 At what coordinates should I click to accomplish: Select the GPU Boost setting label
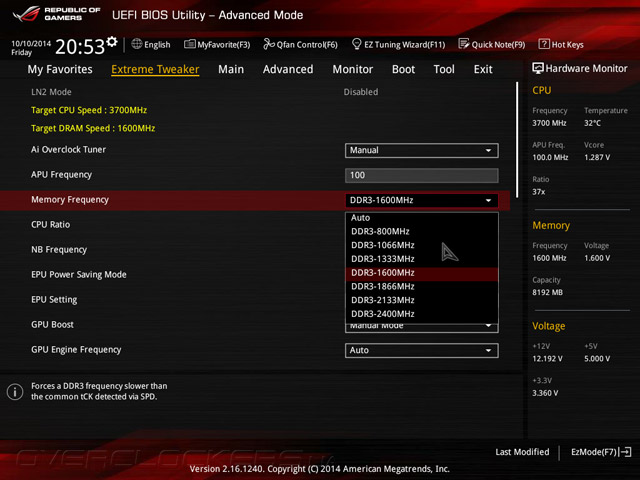click(x=52, y=324)
